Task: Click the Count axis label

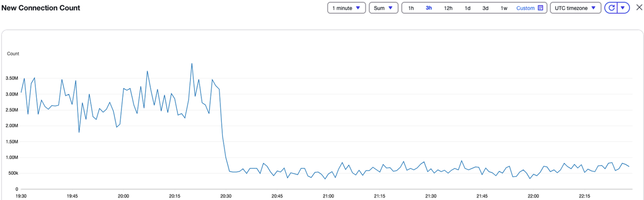Action: pos(13,54)
